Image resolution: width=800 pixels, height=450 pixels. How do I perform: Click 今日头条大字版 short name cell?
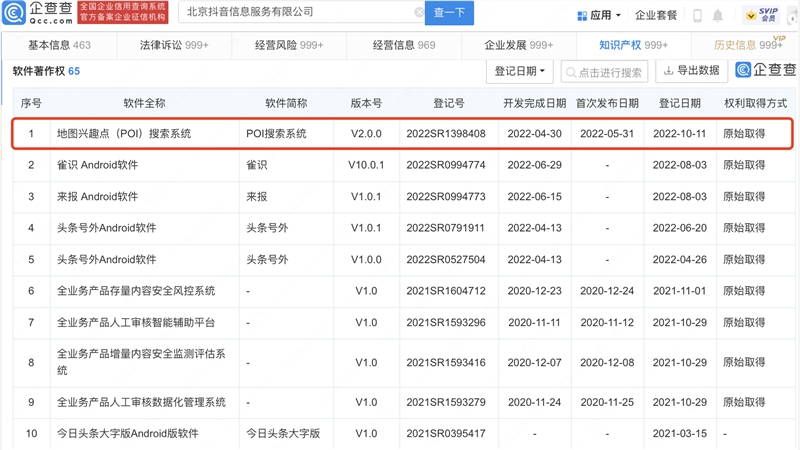click(x=283, y=434)
